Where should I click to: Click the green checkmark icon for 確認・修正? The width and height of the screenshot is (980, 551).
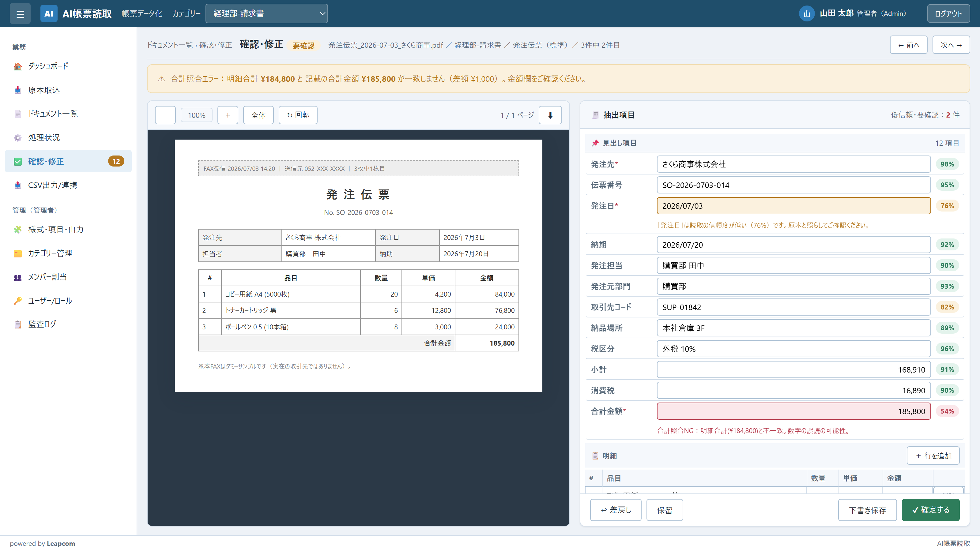(x=17, y=162)
